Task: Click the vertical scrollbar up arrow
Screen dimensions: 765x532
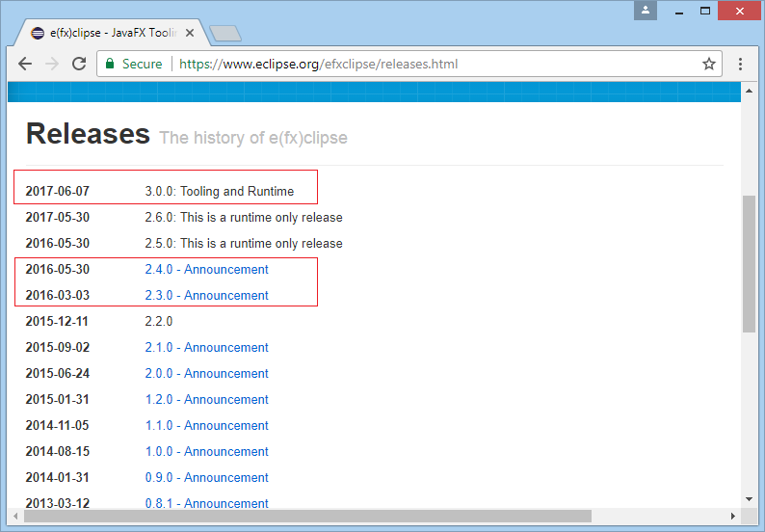Action: [749, 91]
